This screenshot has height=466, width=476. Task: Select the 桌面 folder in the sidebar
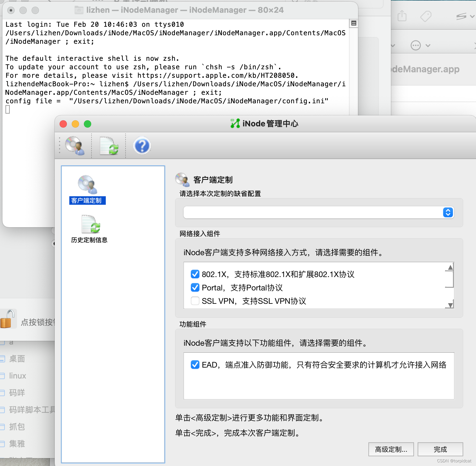17,359
